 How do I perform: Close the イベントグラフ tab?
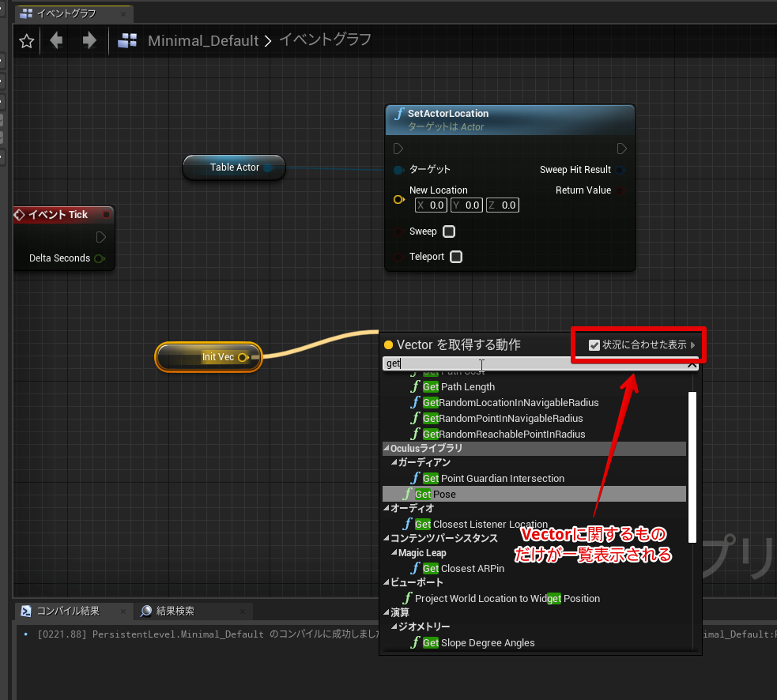[123, 14]
